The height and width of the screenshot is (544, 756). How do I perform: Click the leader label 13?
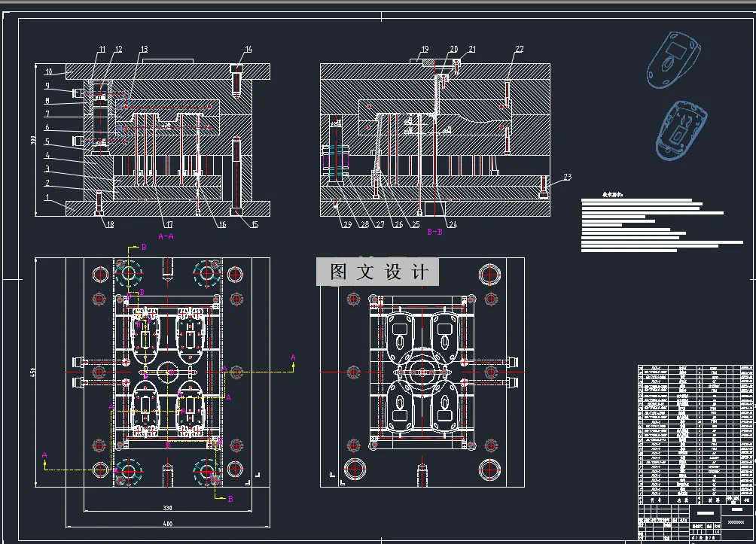[144, 49]
